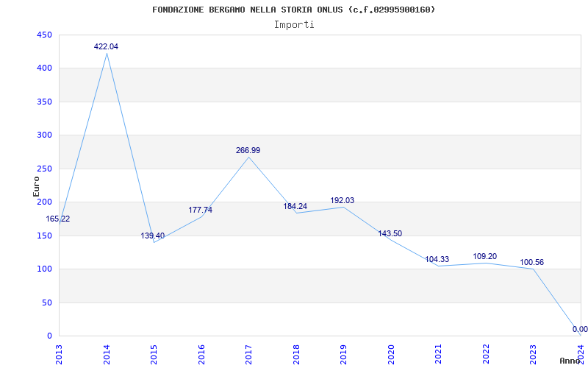
Task: Click the 0 y-axis tick label
Action: pos(49,336)
